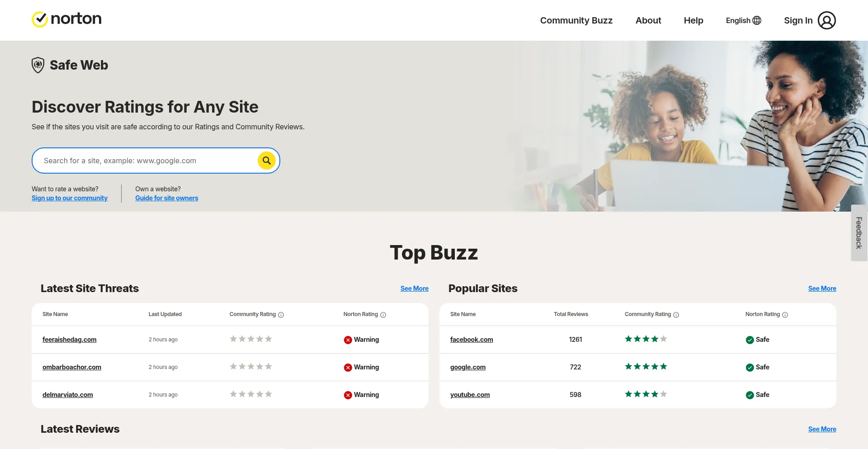Click info icon beside Popular Sites Norton Rating

785,315
